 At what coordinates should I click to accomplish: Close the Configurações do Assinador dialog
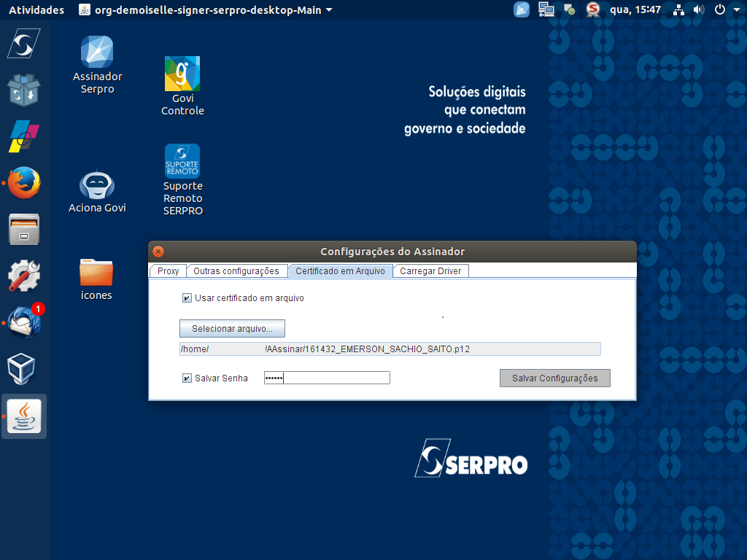(158, 252)
